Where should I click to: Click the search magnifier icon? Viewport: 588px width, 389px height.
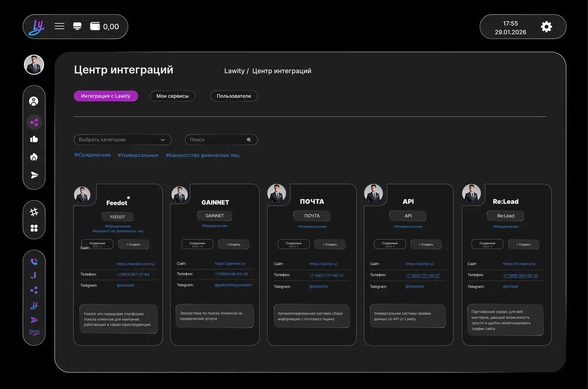[x=249, y=140]
